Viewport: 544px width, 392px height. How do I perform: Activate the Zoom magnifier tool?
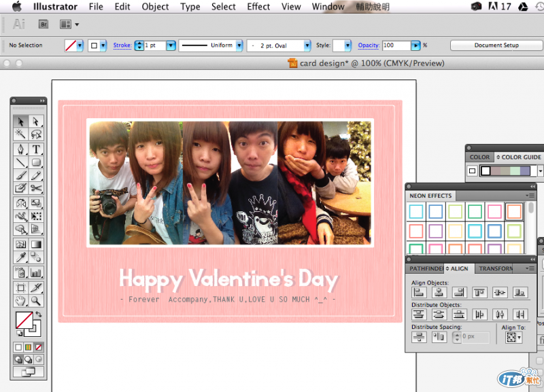point(36,301)
